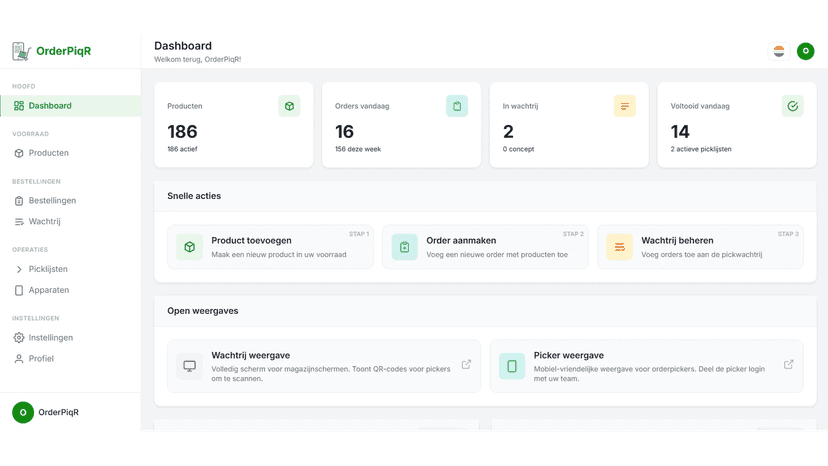Open the Wachtrij weergave display link
This screenshot has width=828, height=466.
[x=324, y=366]
